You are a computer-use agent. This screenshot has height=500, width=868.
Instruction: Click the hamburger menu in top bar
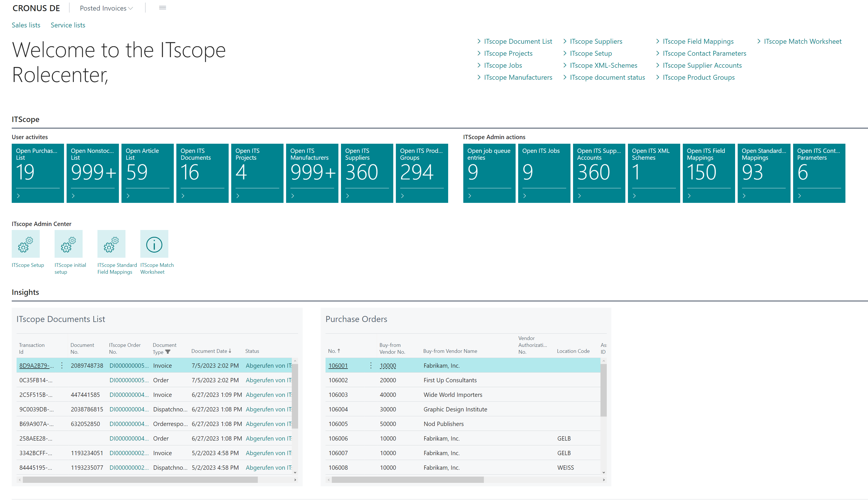pos(162,7)
